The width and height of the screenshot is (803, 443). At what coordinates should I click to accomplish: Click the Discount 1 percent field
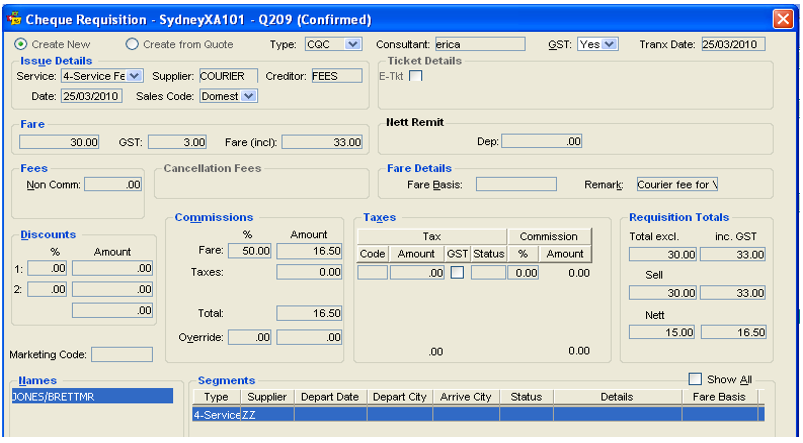coord(47,268)
